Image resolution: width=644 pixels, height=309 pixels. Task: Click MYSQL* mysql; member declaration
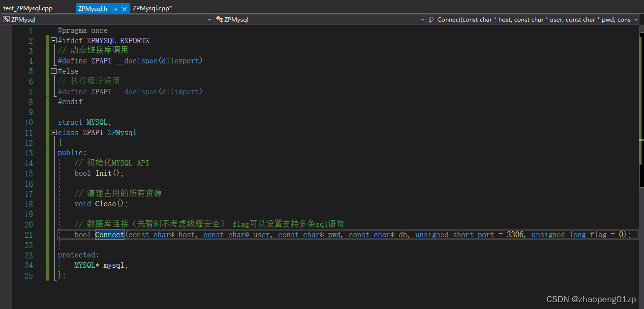[101, 265]
